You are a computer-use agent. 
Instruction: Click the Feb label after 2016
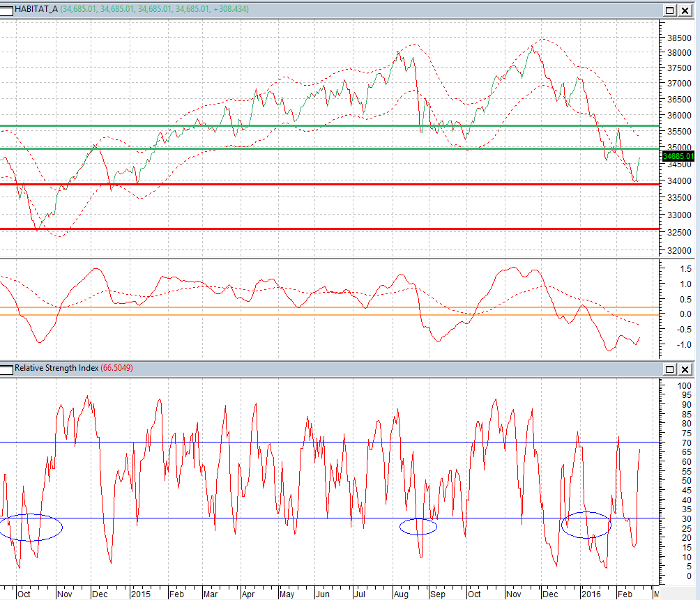(625, 594)
